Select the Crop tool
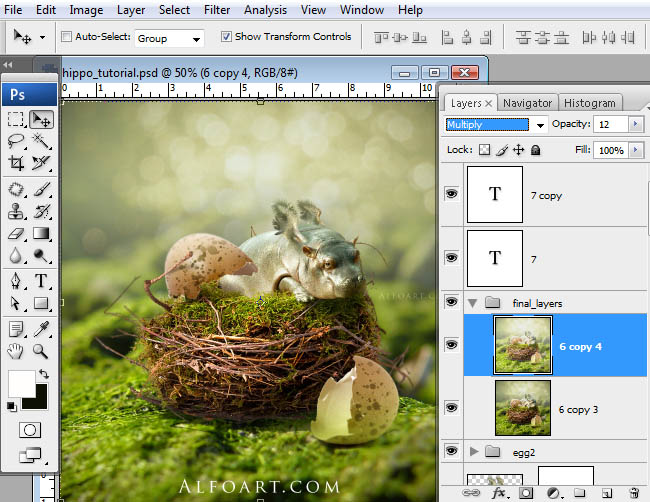The image size is (650, 502). click(x=16, y=162)
